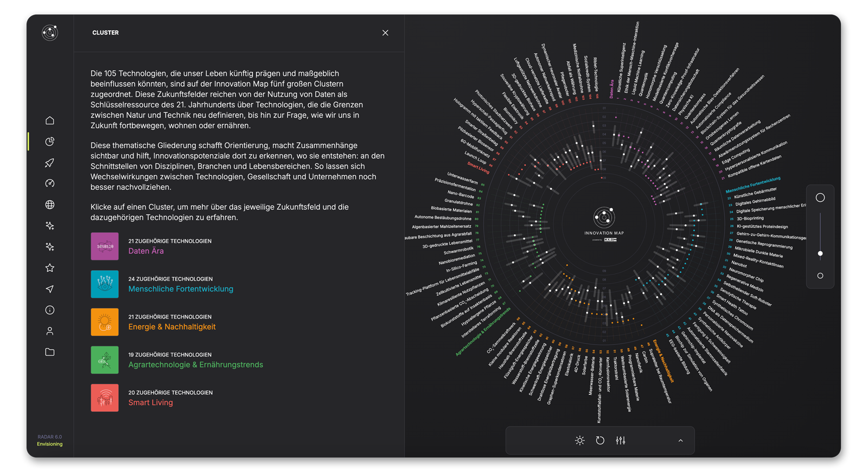Image resolution: width=868 pixels, height=472 pixels.
Task: Open filter settings sliders icon
Action: pos(621,441)
